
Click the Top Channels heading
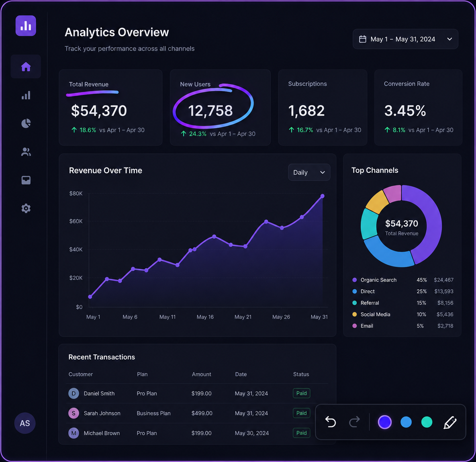[x=375, y=170]
